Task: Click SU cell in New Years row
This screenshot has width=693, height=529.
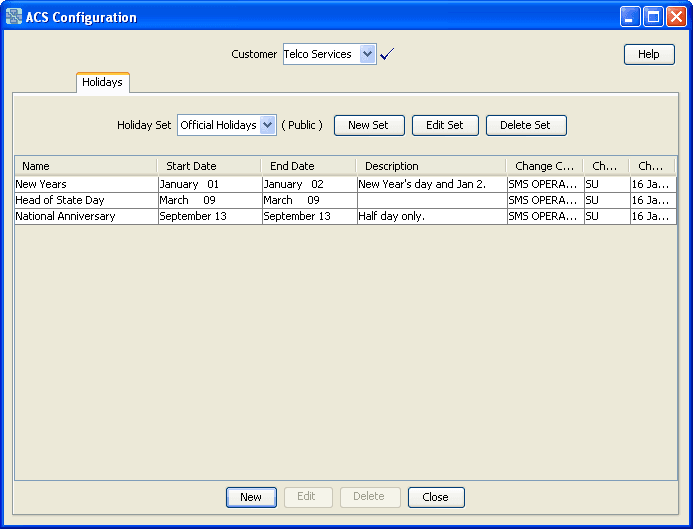Action: [x=607, y=184]
